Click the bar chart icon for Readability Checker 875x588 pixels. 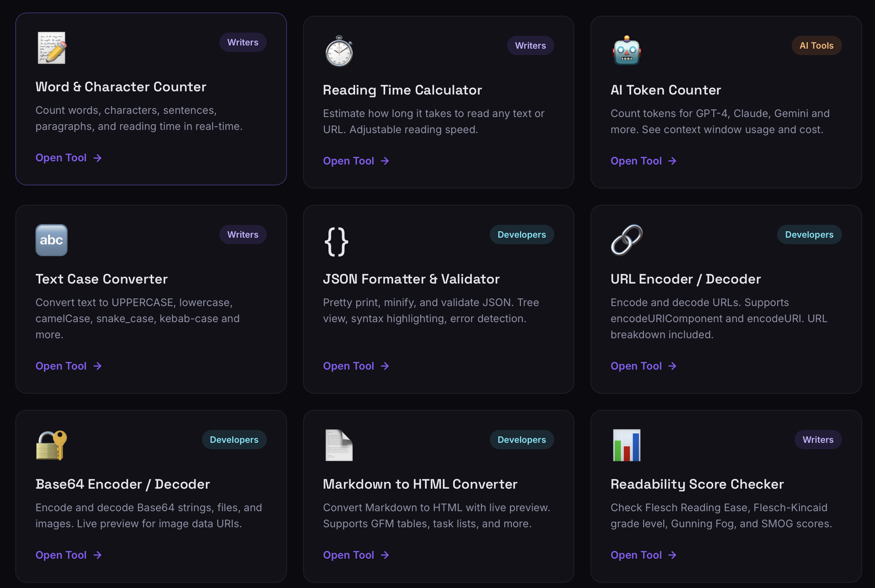[x=627, y=445]
